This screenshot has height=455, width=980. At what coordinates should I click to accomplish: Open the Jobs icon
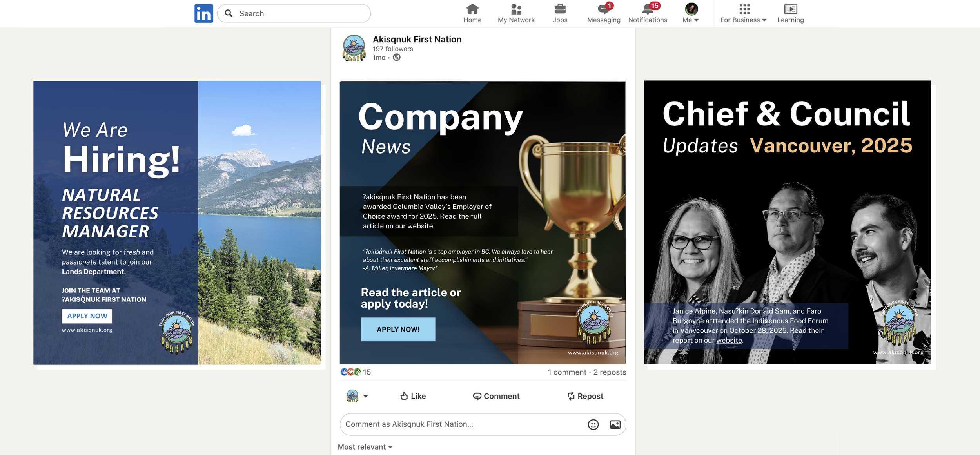coord(560,11)
